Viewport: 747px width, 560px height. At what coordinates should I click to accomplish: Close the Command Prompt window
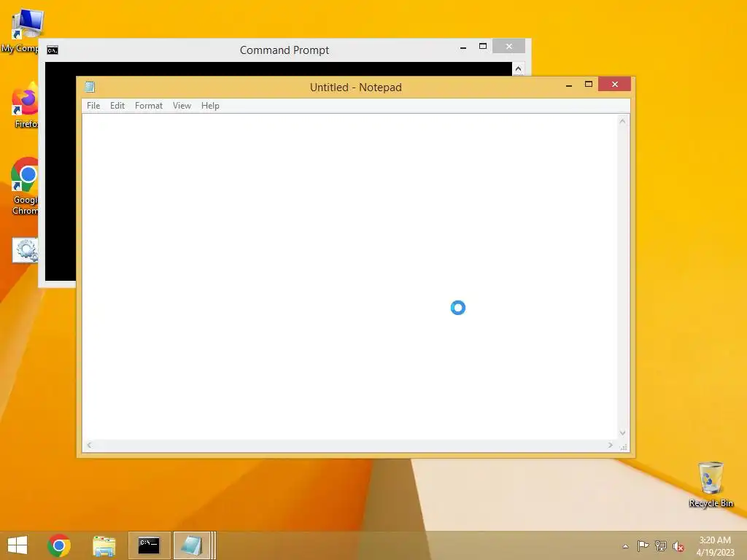tap(508, 46)
